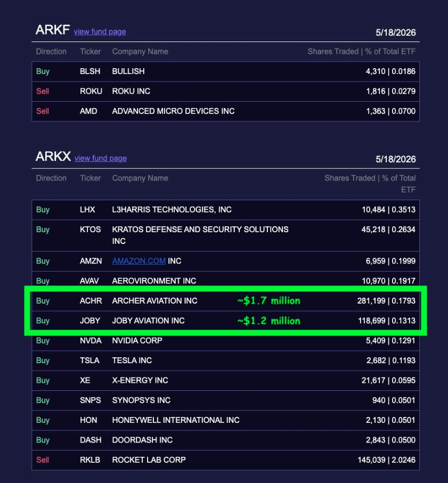Click the AMZN ticker
The image size is (448, 483).
(91, 261)
